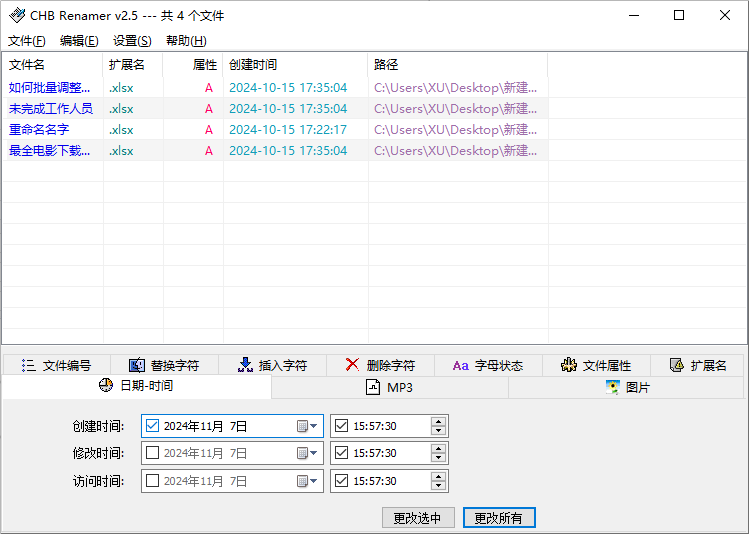Click the MP3 music note icon
This screenshot has width=749, height=534.
pyautogui.click(x=373, y=388)
